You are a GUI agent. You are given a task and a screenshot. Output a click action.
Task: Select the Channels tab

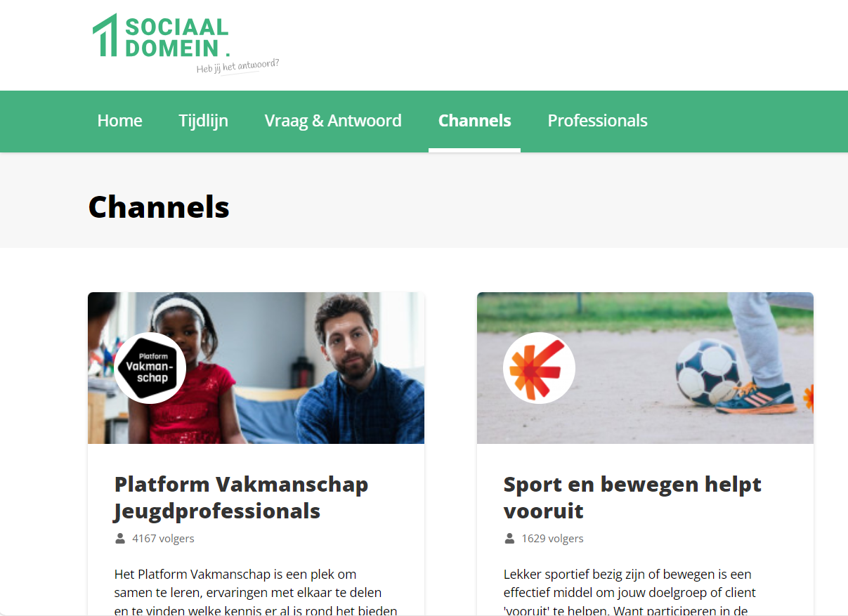pos(474,121)
